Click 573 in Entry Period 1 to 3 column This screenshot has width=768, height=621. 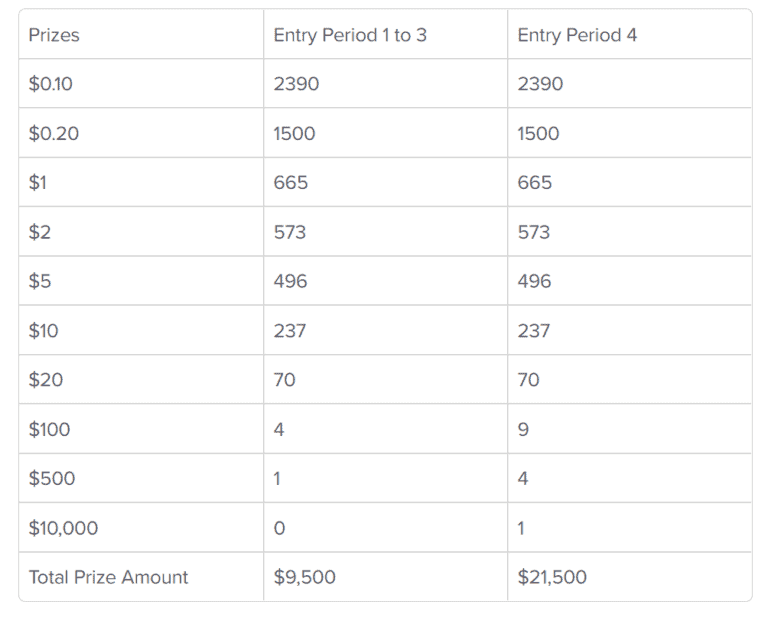pos(290,232)
